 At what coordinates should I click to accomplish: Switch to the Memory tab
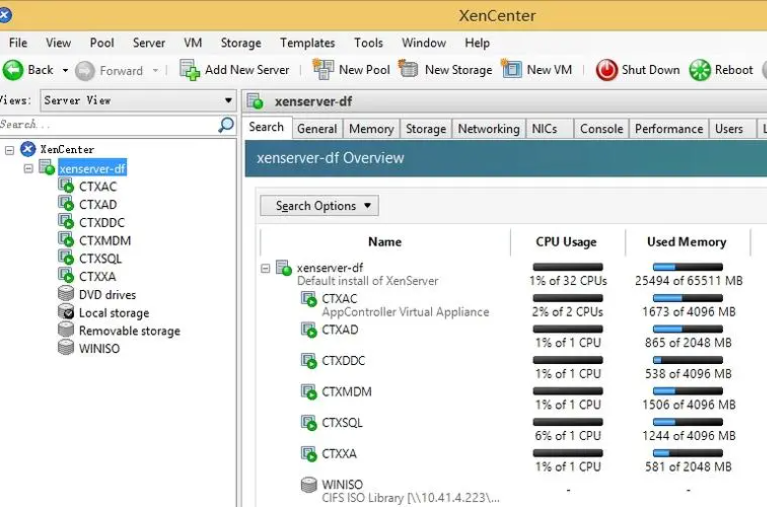(x=371, y=129)
